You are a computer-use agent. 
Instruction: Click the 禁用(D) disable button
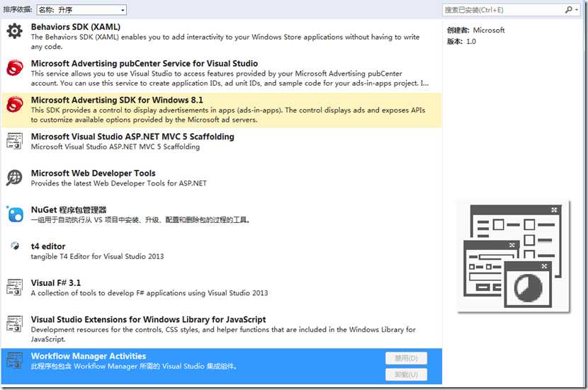point(406,358)
